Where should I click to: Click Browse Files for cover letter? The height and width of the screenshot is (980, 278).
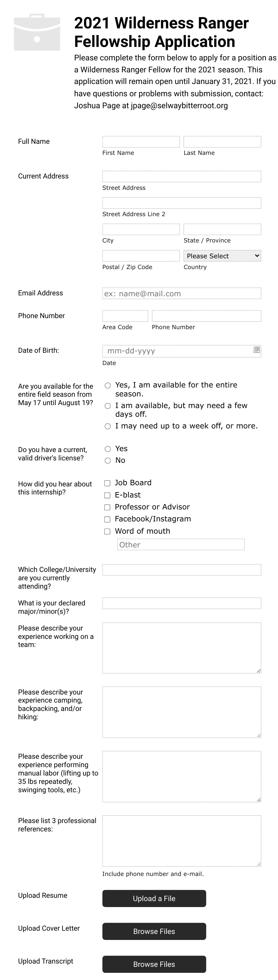click(154, 931)
